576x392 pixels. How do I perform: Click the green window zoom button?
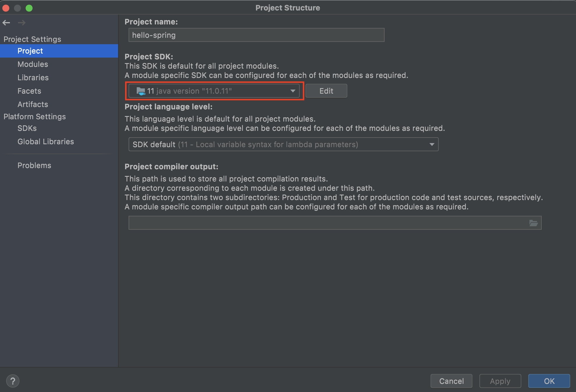[29, 8]
